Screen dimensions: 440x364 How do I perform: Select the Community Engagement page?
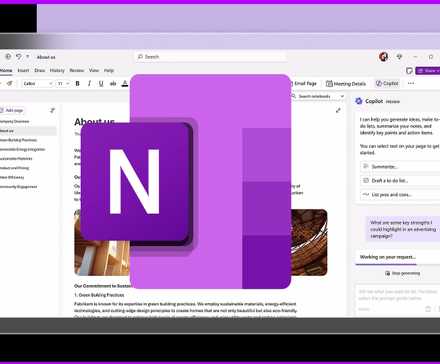point(18,187)
